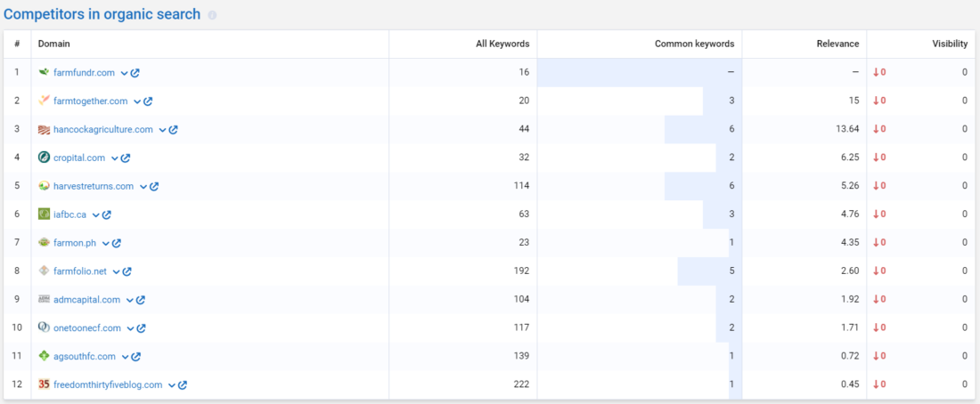Image resolution: width=980 pixels, height=404 pixels.
Task: Expand the harvestreturns.com dropdown chevron
Action: 143,186
